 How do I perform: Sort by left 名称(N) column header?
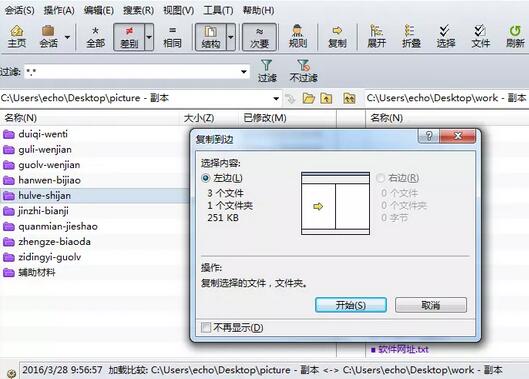[89, 118]
